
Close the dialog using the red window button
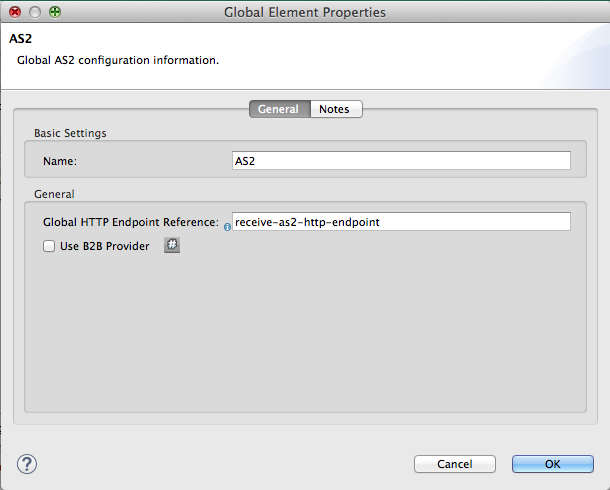[15, 12]
